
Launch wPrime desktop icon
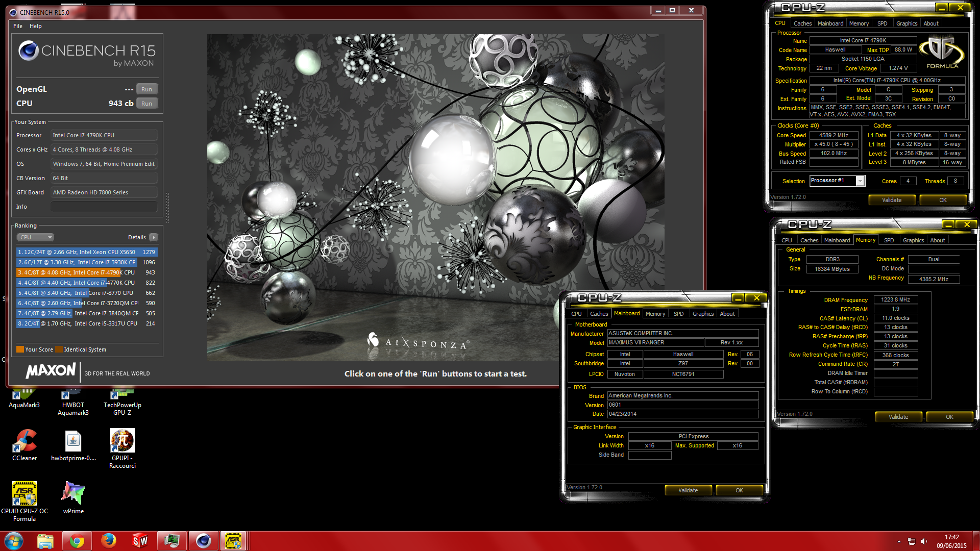[73, 497]
